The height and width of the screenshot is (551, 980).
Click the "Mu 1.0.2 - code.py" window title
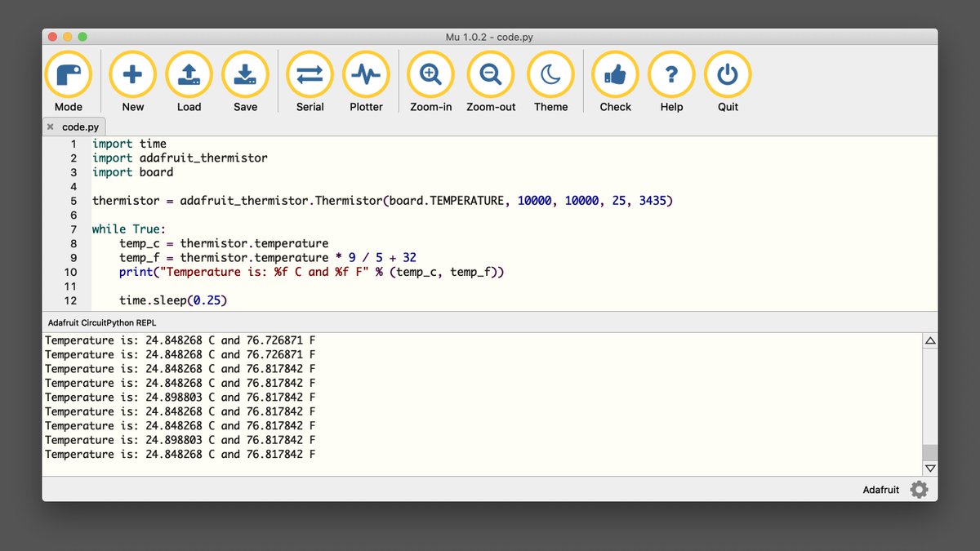[490, 37]
